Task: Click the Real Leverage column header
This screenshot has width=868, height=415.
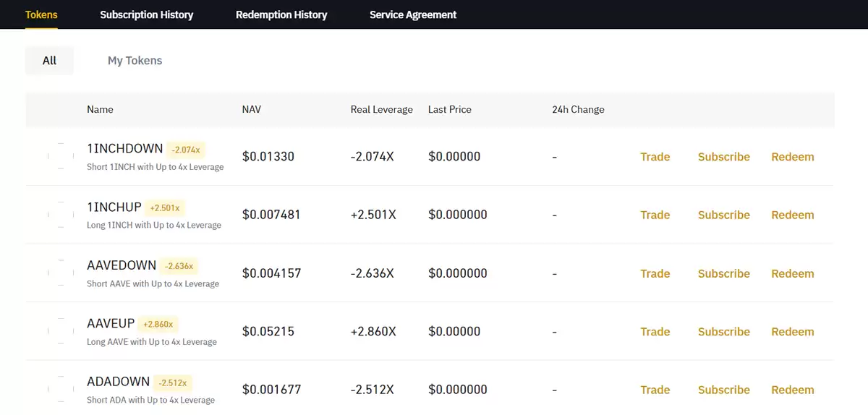Action: [381, 110]
